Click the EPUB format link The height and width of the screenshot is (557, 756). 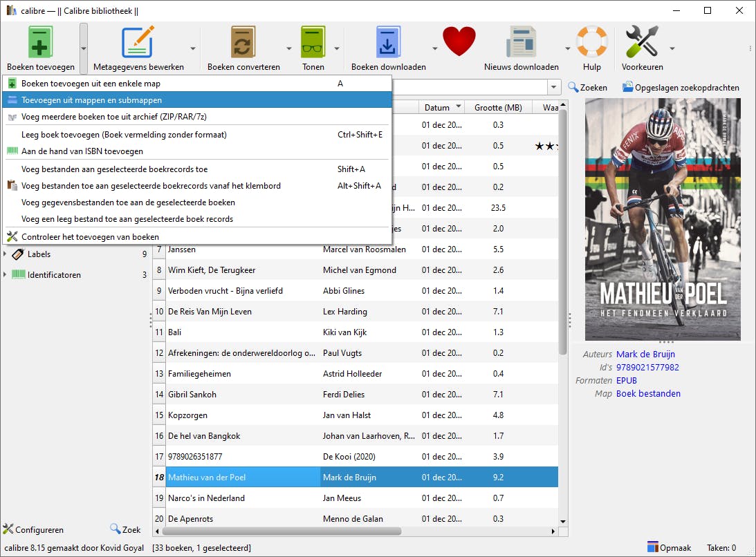click(x=626, y=381)
